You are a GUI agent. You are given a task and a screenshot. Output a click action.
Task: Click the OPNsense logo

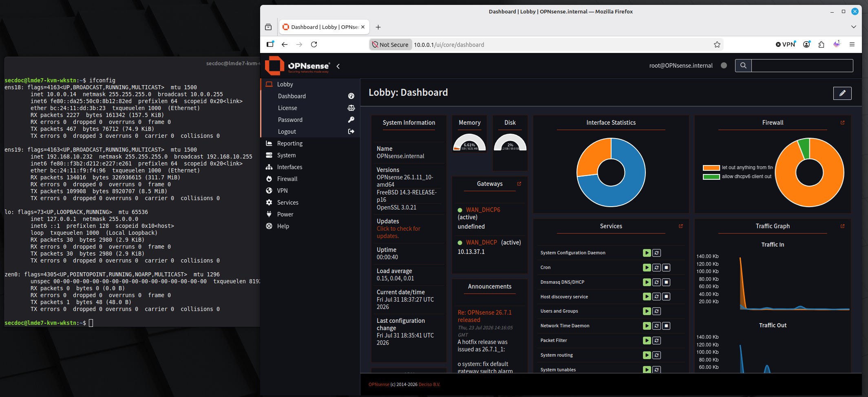click(x=297, y=66)
